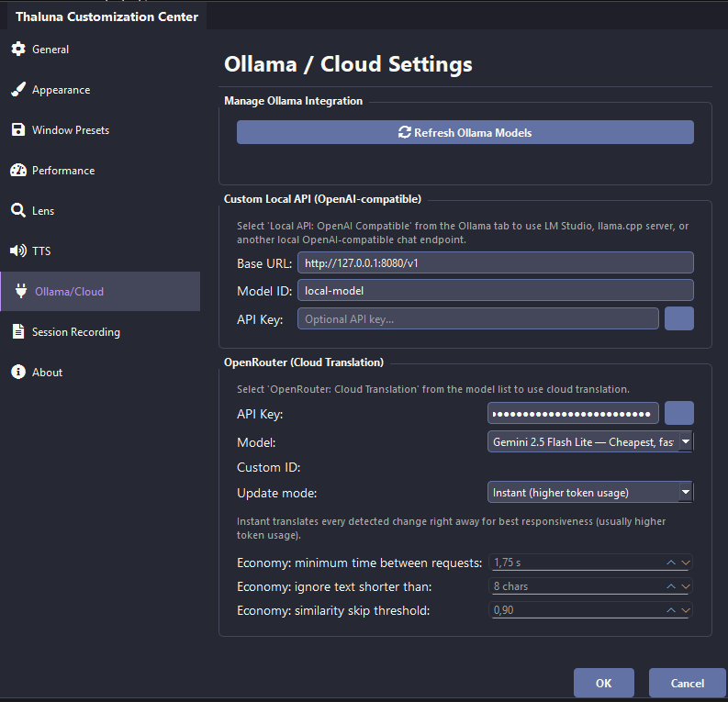This screenshot has width=728, height=702.
Task: Open the TTS settings
Action: coord(100,251)
